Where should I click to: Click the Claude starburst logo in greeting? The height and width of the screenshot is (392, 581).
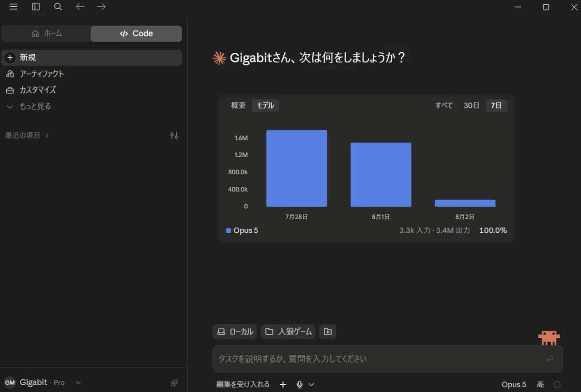[219, 58]
